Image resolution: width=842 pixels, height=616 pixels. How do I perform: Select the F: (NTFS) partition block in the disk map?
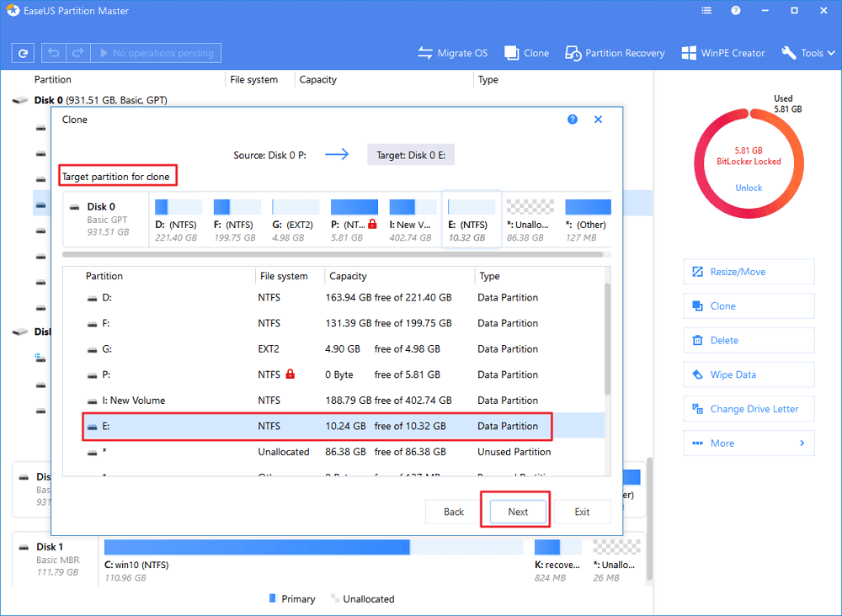(237, 220)
